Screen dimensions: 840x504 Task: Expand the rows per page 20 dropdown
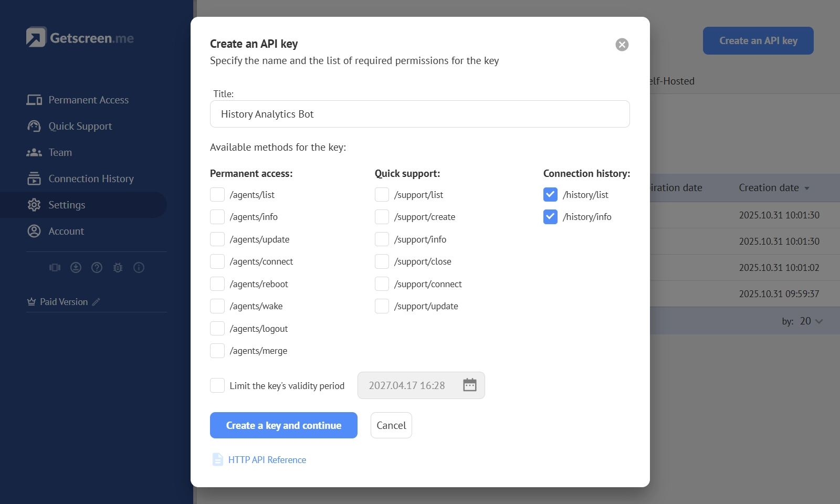click(811, 321)
